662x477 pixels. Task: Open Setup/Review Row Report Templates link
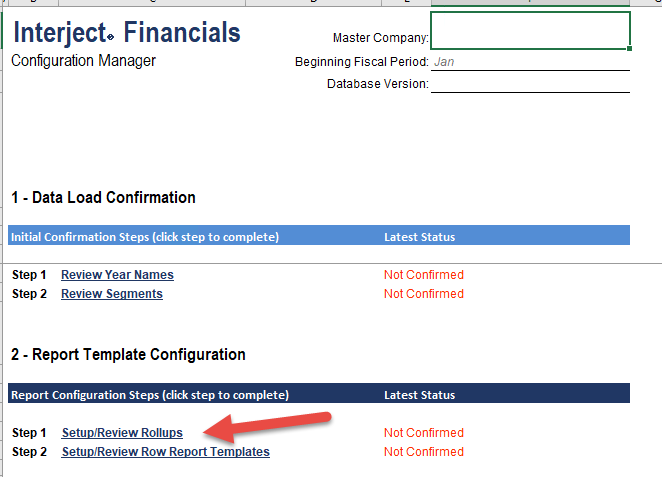(166, 452)
